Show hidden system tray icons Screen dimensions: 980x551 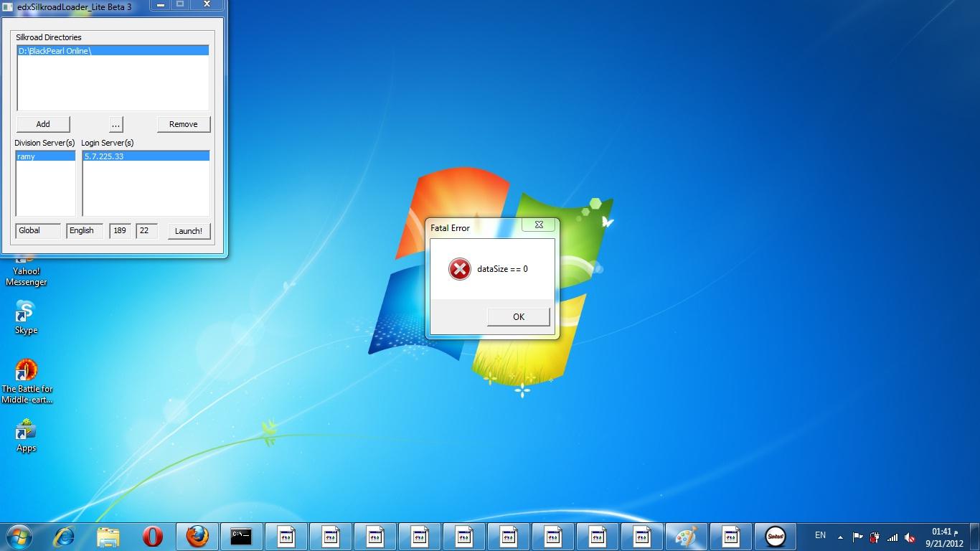point(840,537)
